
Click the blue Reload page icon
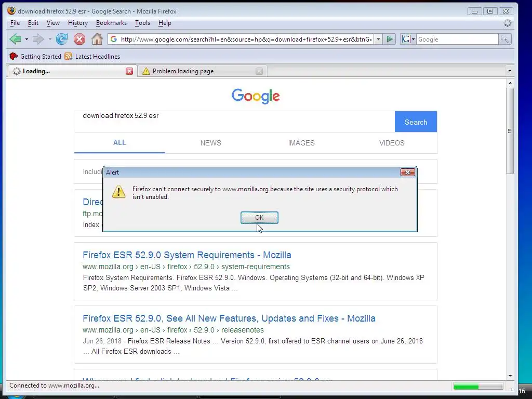62,39
